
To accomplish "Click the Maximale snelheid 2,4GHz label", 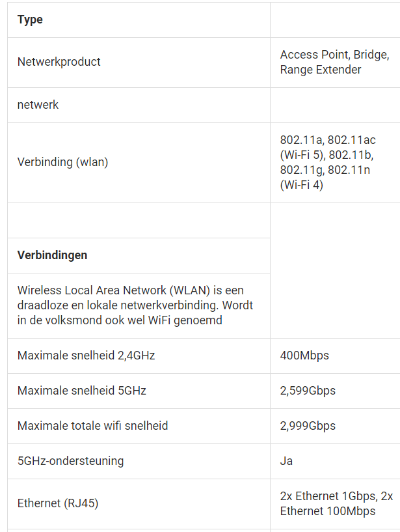I will click(86, 356).
